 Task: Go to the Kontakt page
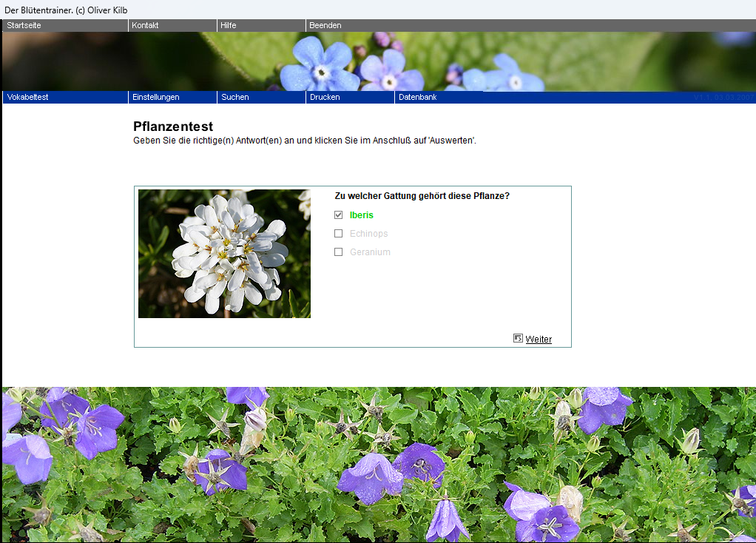pos(146,25)
